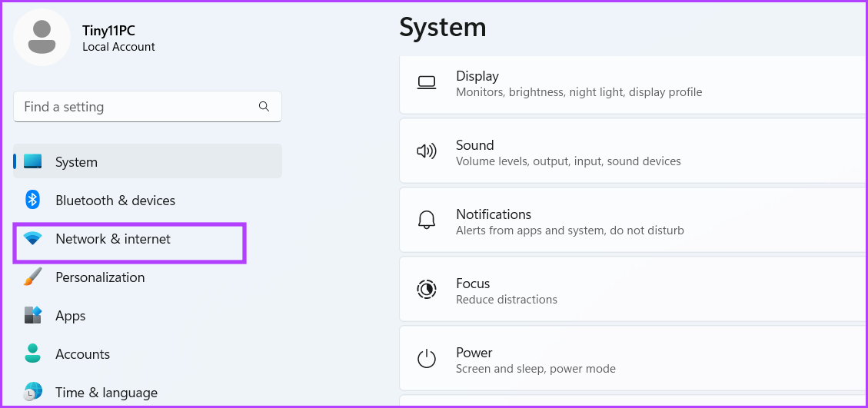Click the Apps grid icon
This screenshot has width=868, height=408.
click(32, 315)
